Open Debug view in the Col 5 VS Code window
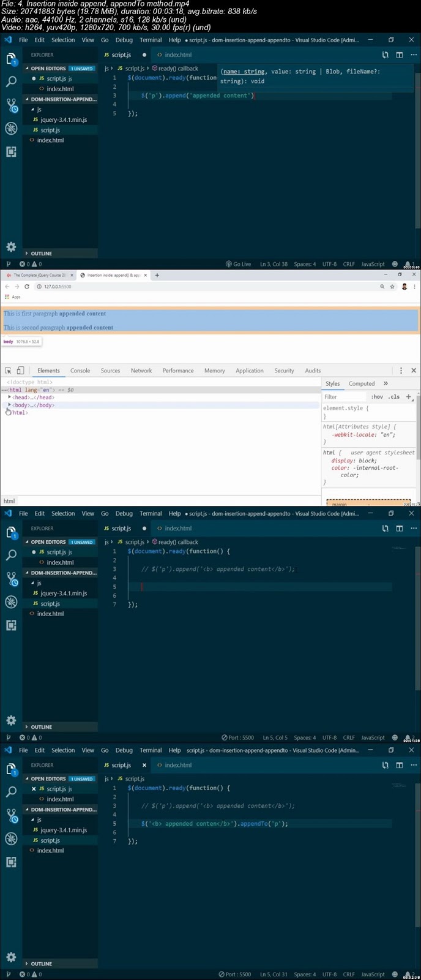Viewport: 421px width, 980px height. click(x=11, y=601)
